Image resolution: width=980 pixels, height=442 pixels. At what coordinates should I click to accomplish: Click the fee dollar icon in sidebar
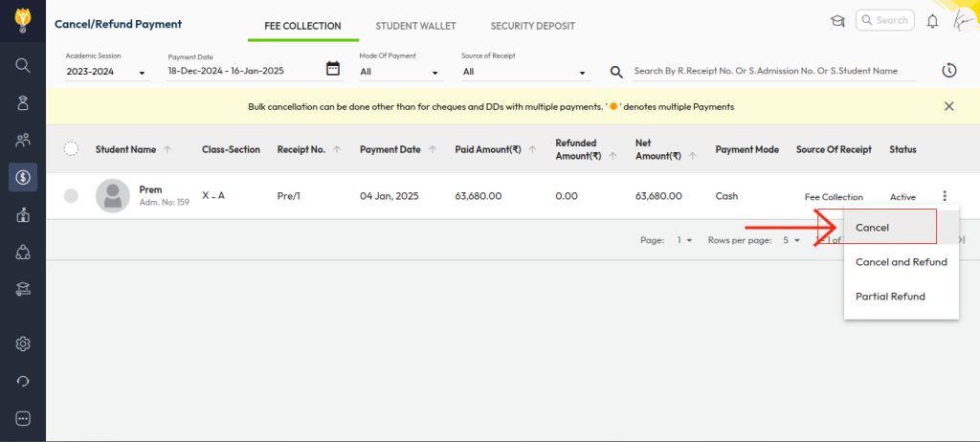[23, 177]
